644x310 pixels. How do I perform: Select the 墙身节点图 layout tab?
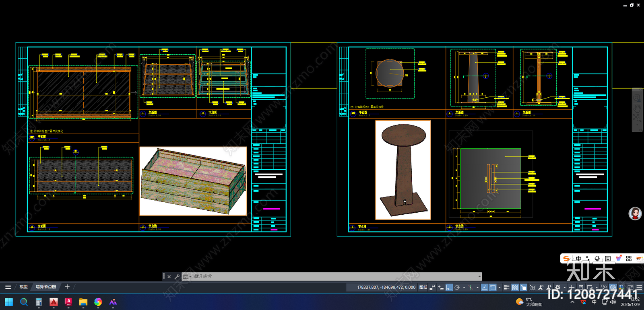pyautogui.click(x=46, y=287)
